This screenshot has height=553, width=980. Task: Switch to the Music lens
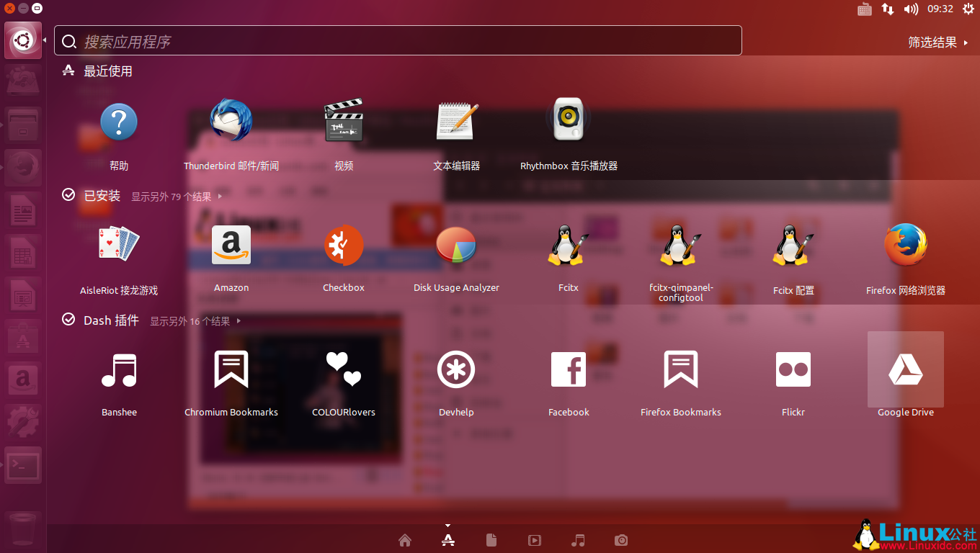578,540
